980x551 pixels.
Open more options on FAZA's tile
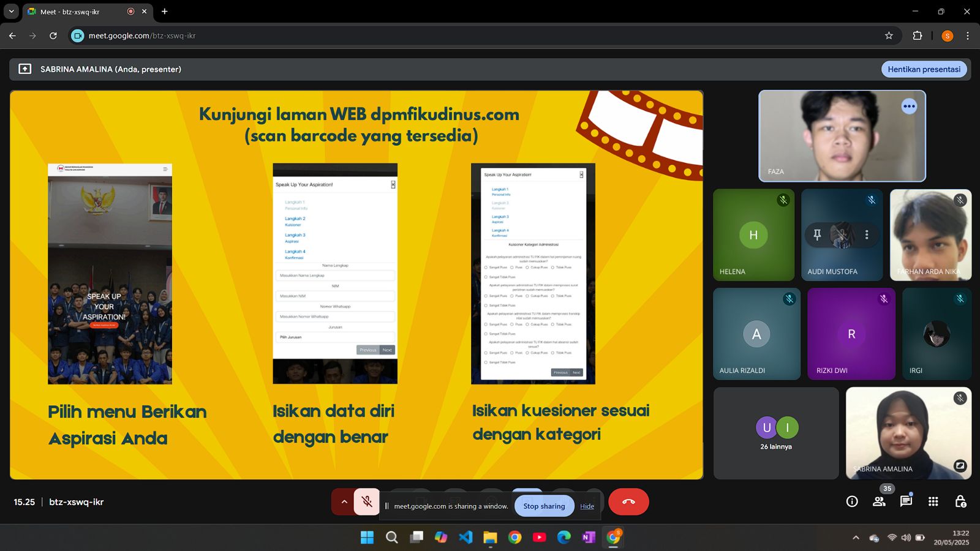909,107
